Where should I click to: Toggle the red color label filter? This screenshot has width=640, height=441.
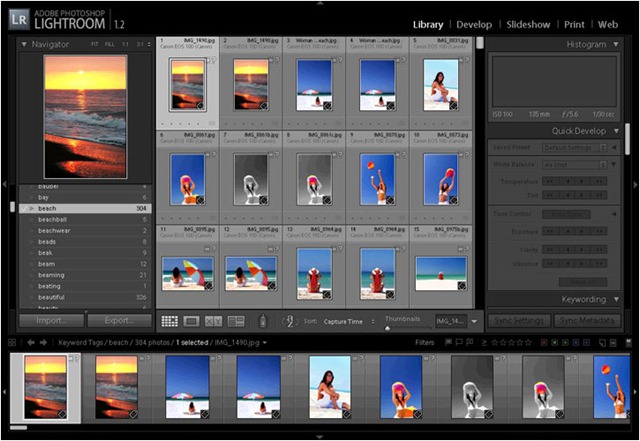pyautogui.click(x=544, y=343)
